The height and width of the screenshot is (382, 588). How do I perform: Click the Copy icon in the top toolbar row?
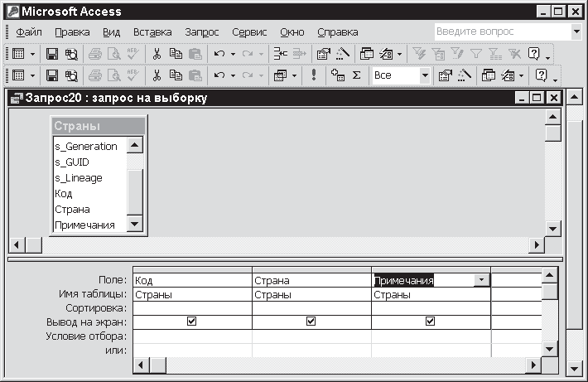tap(176, 53)
